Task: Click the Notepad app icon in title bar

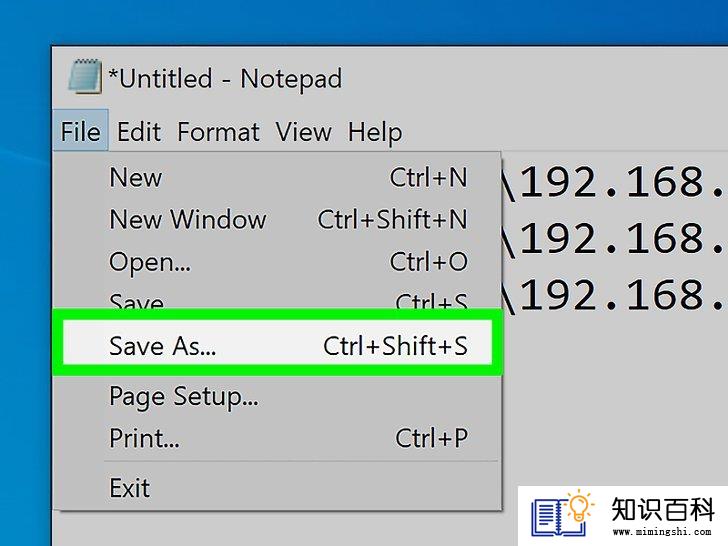Action: (x=85, y=77)
